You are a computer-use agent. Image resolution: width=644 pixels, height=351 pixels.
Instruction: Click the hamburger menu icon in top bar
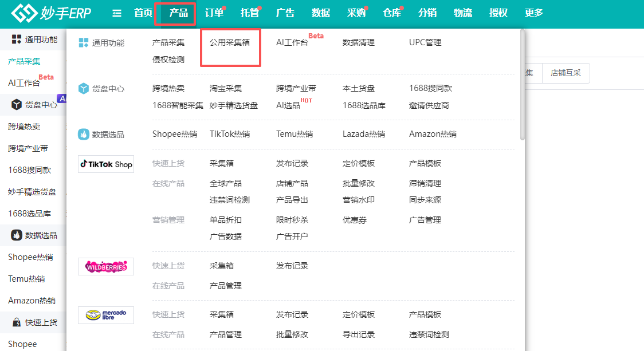[x=117, y=13]
